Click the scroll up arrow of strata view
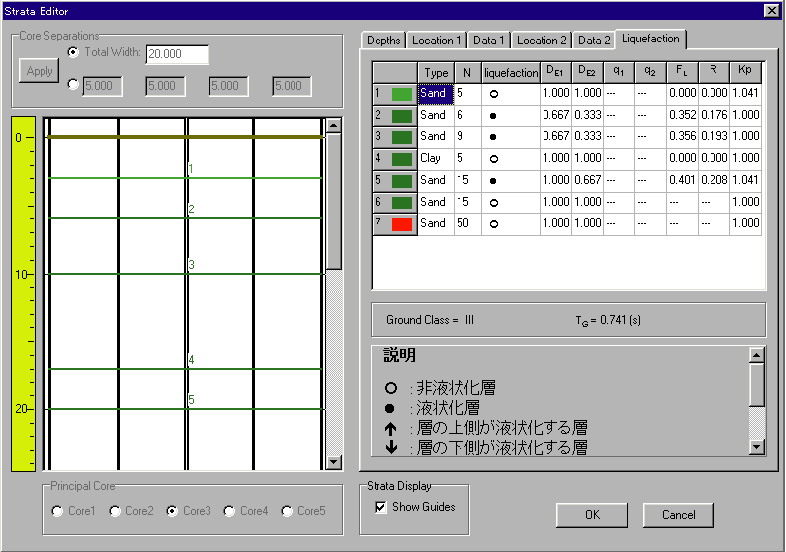Image resolution: width=786 pixels, height=552 pixels. coord(334,126)
